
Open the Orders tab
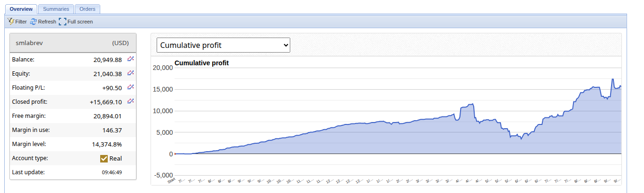coord(87,9)
